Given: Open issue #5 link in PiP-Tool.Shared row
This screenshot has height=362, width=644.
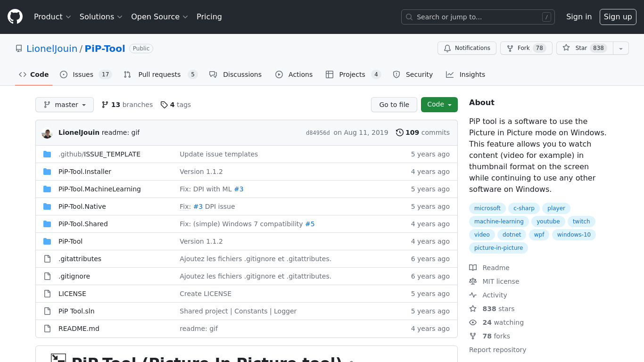Looking at the screenshot, I should tap(310, 224).
